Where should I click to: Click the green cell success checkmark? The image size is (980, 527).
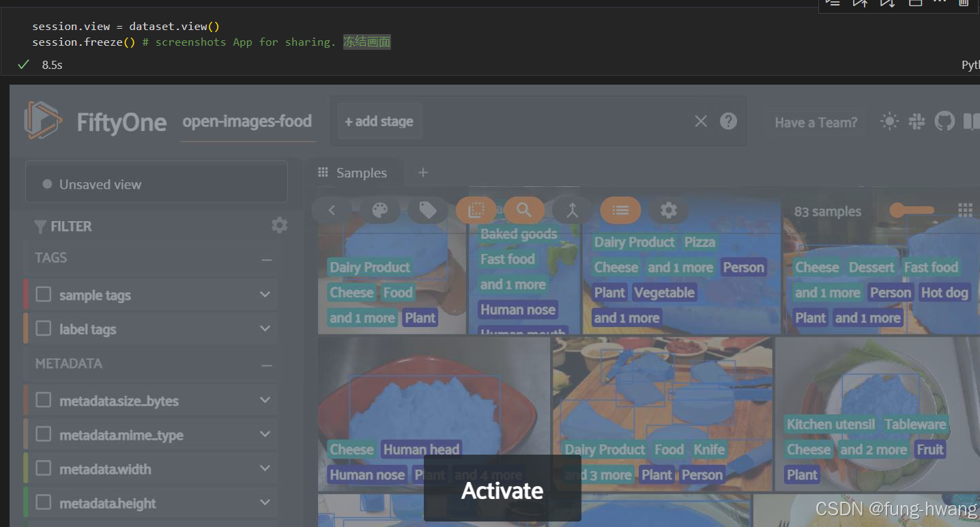(x=24, y=64)
